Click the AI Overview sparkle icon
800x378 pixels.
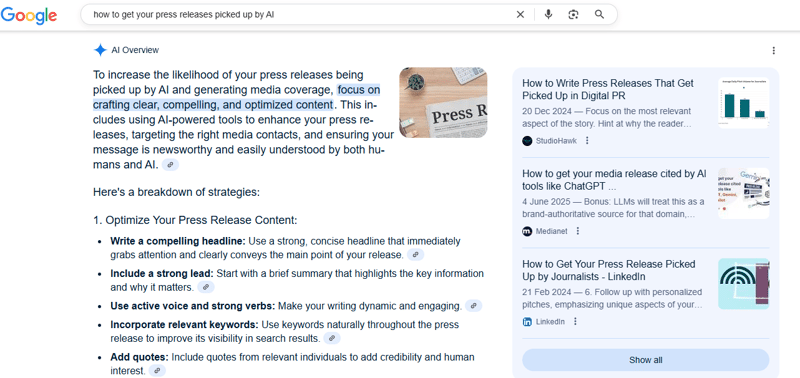100,50
